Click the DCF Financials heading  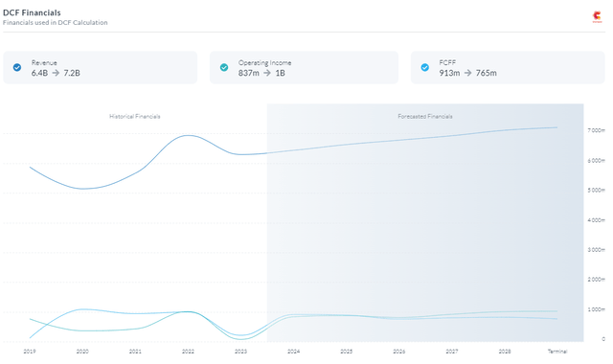32,12
